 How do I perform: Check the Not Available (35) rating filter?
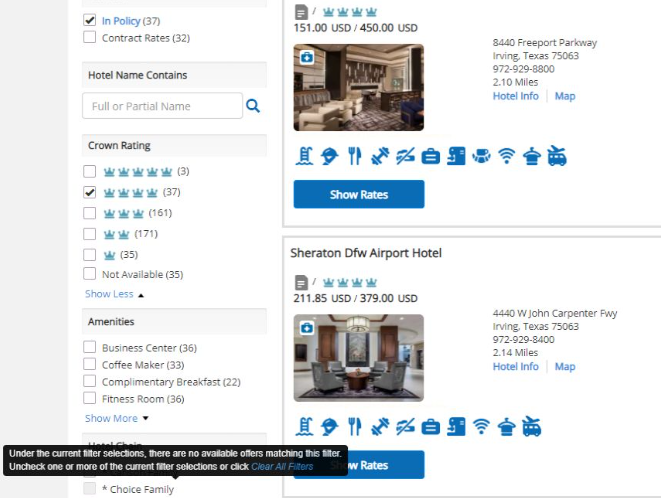[89, 274]
